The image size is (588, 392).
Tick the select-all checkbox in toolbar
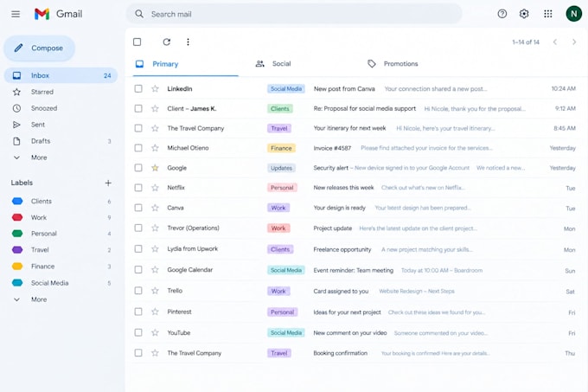point(137,42)
